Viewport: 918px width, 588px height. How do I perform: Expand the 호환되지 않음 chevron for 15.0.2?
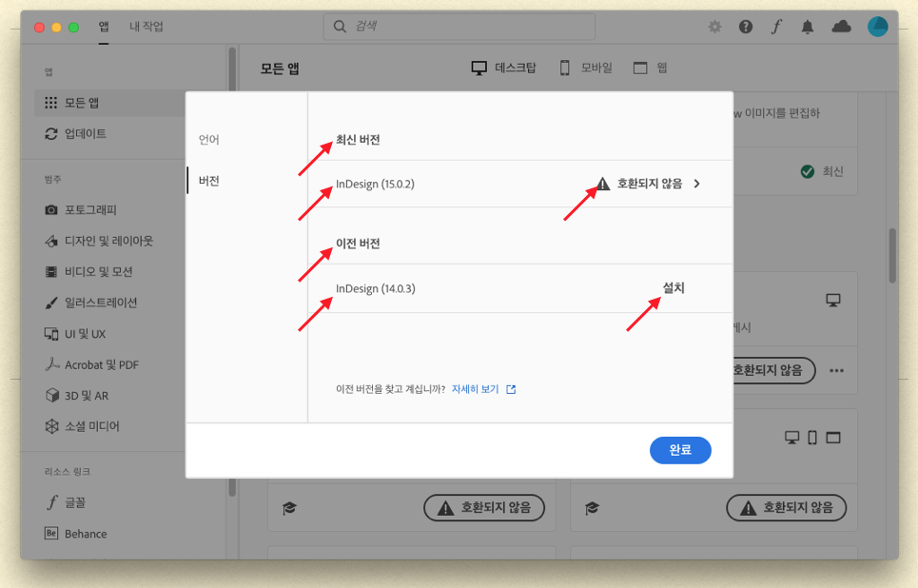point(696,184)
